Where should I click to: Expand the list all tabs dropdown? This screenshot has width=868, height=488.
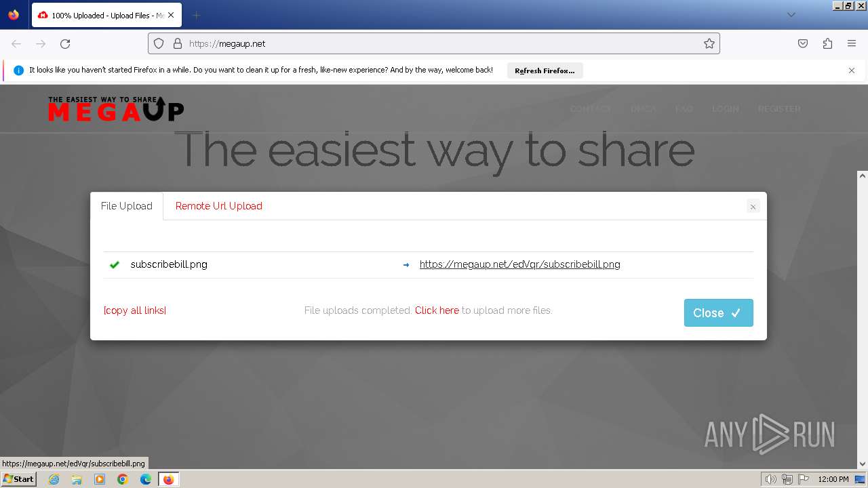pos(791,15)
